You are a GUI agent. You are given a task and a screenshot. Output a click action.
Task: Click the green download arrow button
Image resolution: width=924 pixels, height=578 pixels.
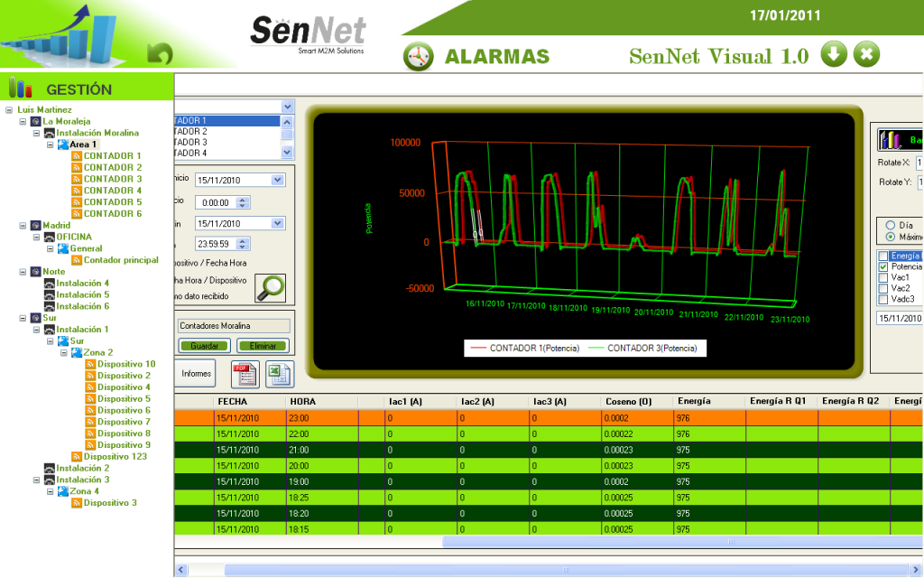[x=834, y=54]
